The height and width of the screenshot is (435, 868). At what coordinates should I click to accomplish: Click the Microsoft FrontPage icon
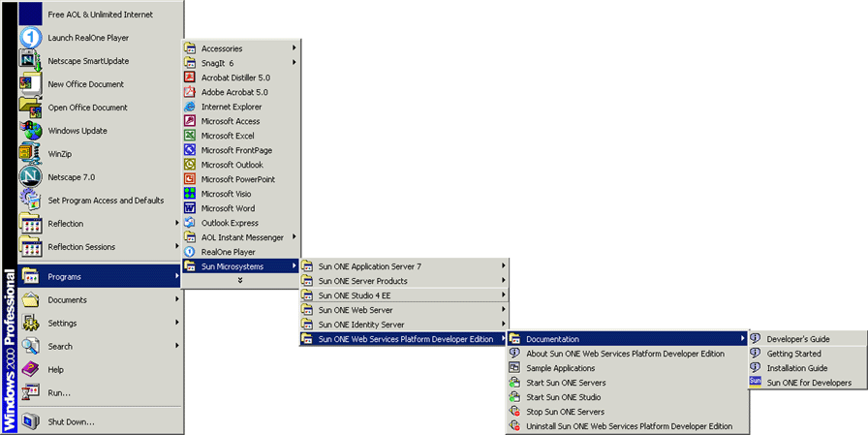pyautogui.click(x=190, y=150)
